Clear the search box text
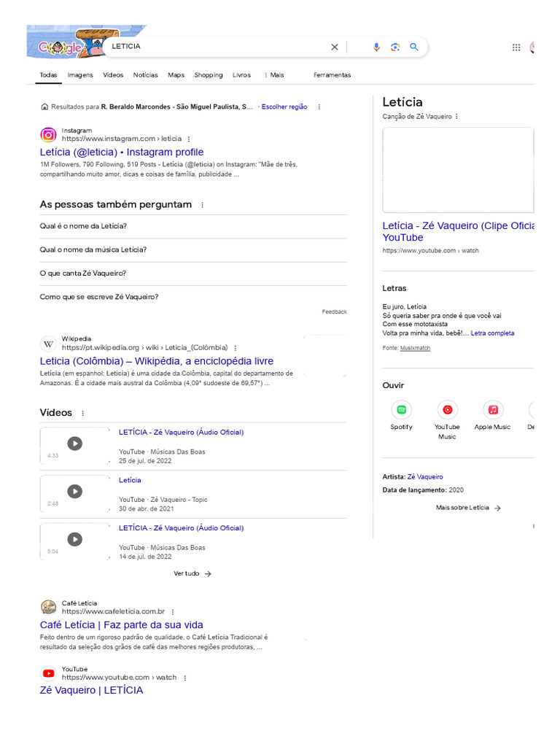Viewport: 560px width, 747px height. tap(335, 47)
